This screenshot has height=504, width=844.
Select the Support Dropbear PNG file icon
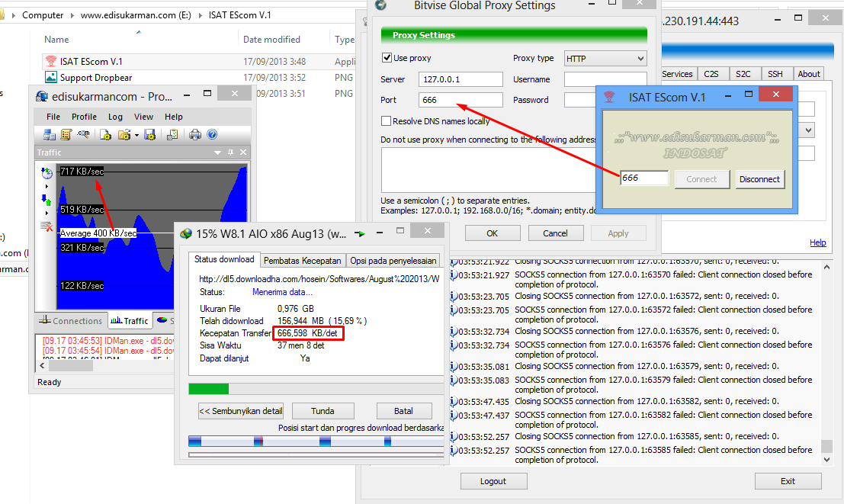[x=50, y=77]
